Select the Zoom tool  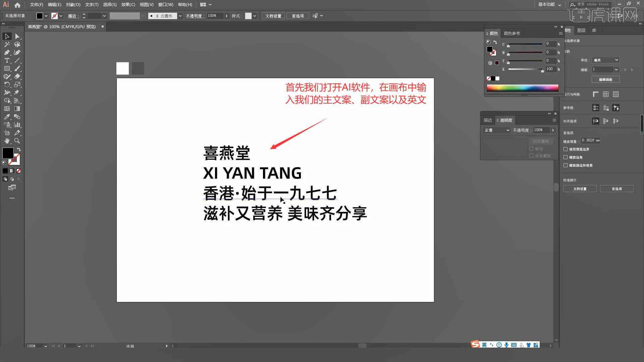18,141
